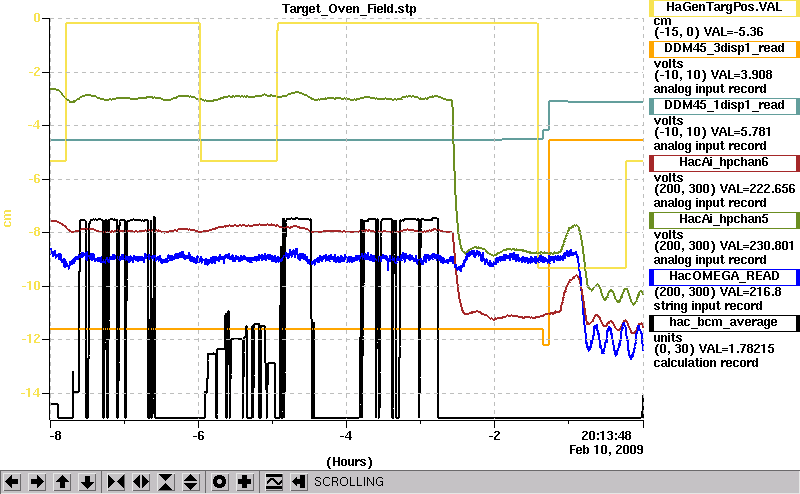
Task: Click the pan left arrow button
Action: click(x=12, y=482)
